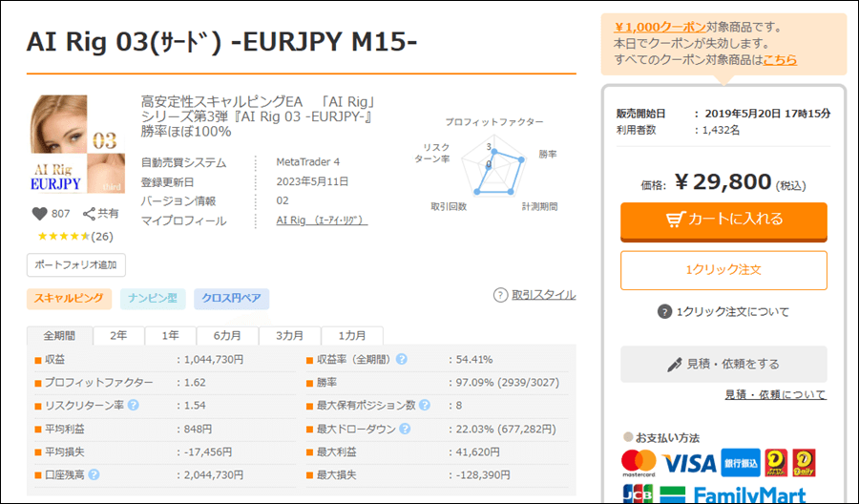Click the heart favorite icon
859x504 pixels.
40,214
